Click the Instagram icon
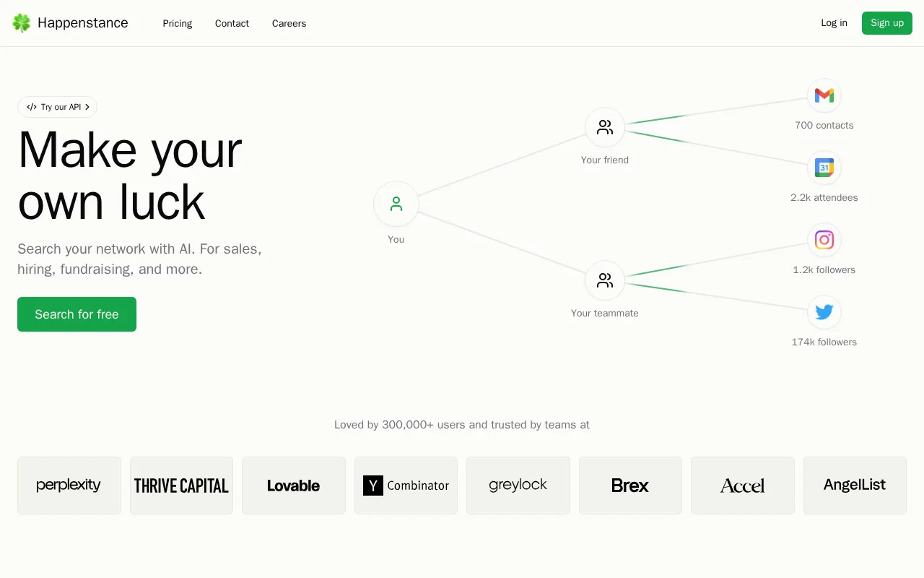 click(x=824, y=240)
